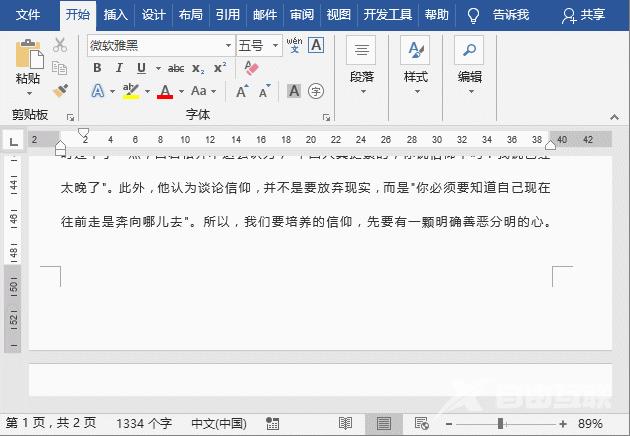Image resolution: width=630 pixels, height=436 pixels.
Task: Toggle character shading
Action: click(294, 91)
